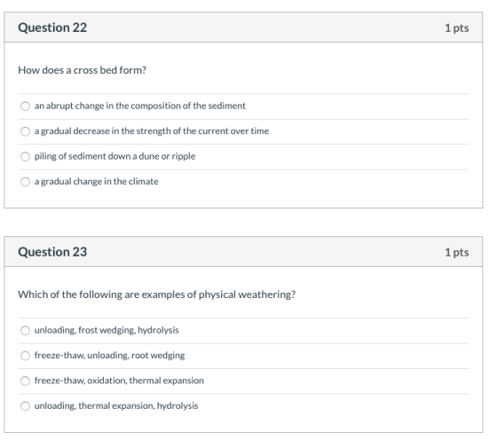Click answer label text 'an abrupt change in the composition of the sediment'
The height and width of the screenshot is (448, 497).
click(140, 106)
